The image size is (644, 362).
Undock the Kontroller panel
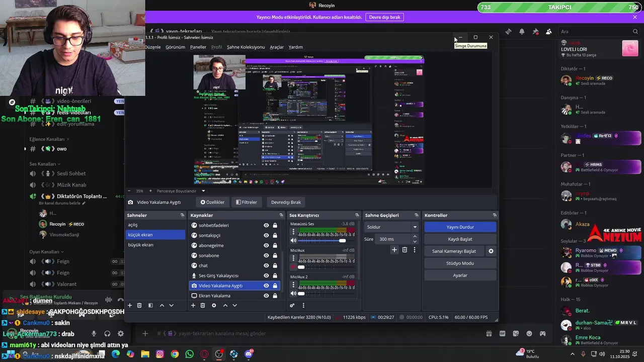495,215
